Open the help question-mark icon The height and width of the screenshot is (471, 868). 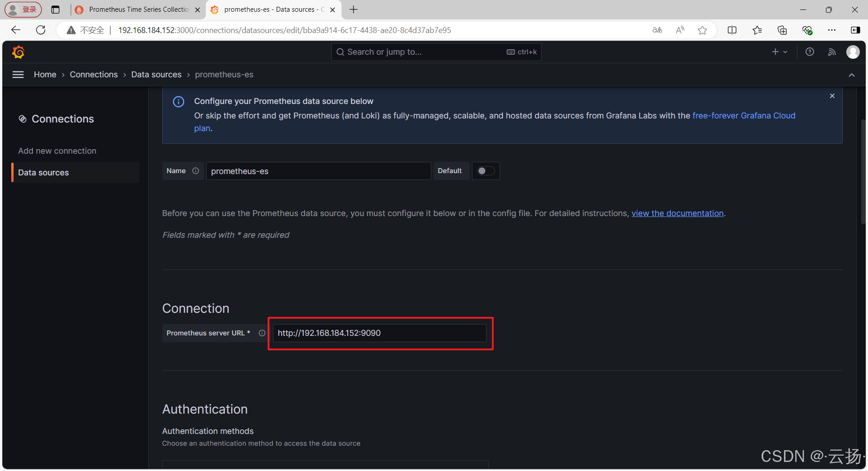(x=810, y=52)
